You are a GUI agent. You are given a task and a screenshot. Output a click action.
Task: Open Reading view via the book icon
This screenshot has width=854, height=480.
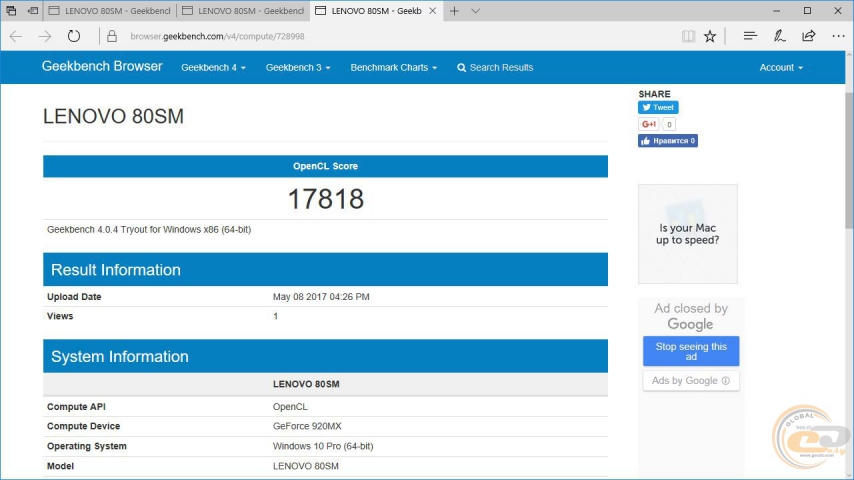pos(688,37)
